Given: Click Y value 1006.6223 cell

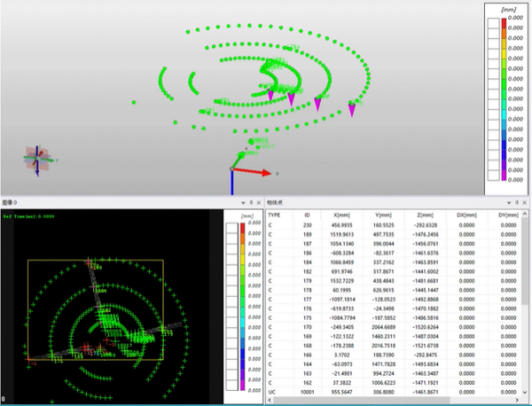Looking at the screenshot, I should (x=383, y=383).
